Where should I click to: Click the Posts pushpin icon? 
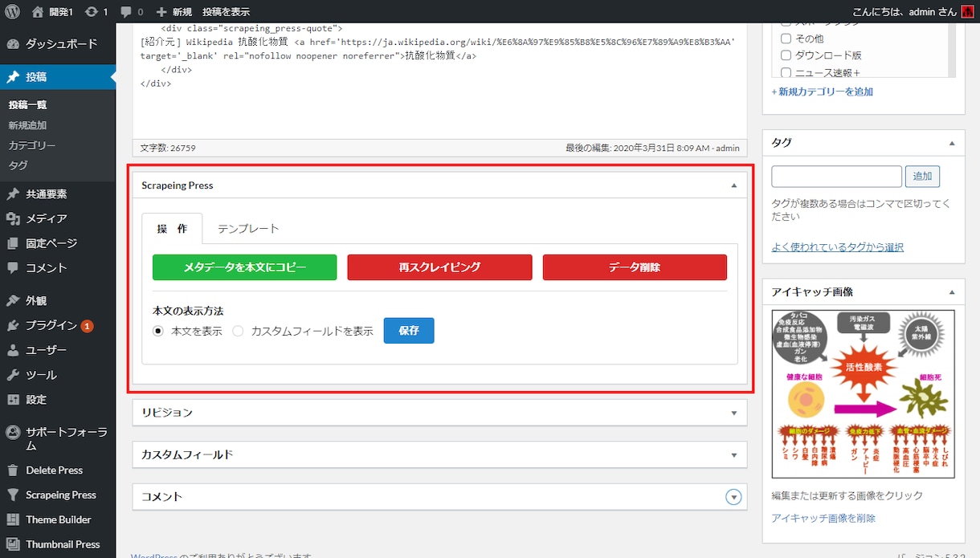[x=13, y=77]
